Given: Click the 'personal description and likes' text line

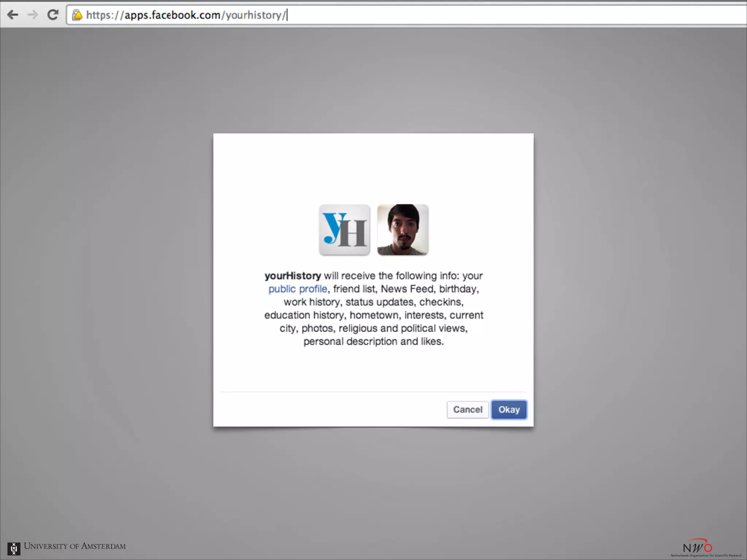Looking at the screenshot, I should point(373,341).
